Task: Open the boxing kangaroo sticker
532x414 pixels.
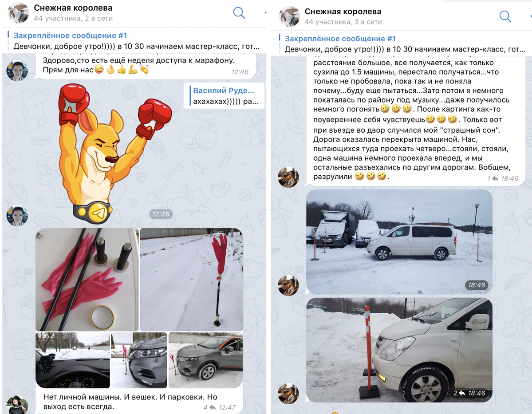Action: pos(114,154)
